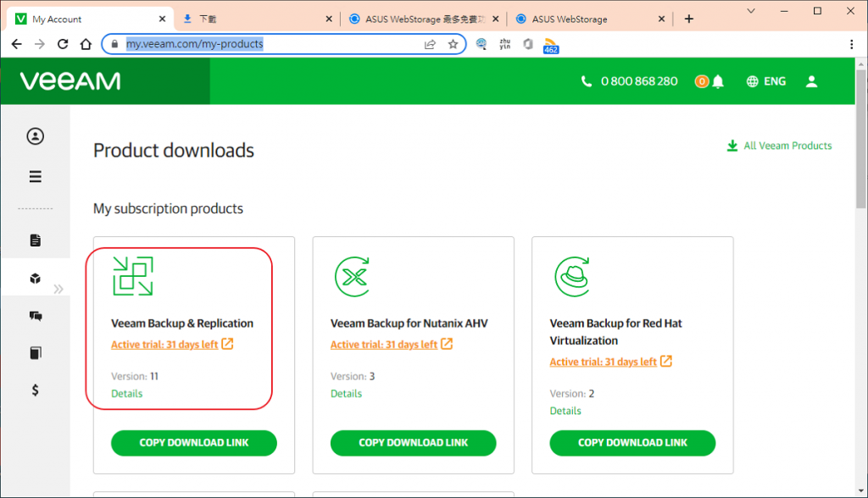Image resolution: width=868 pixels, height=498 pixels.
Task: Click the magnifier globe extension icon
Action: [481, 44]
